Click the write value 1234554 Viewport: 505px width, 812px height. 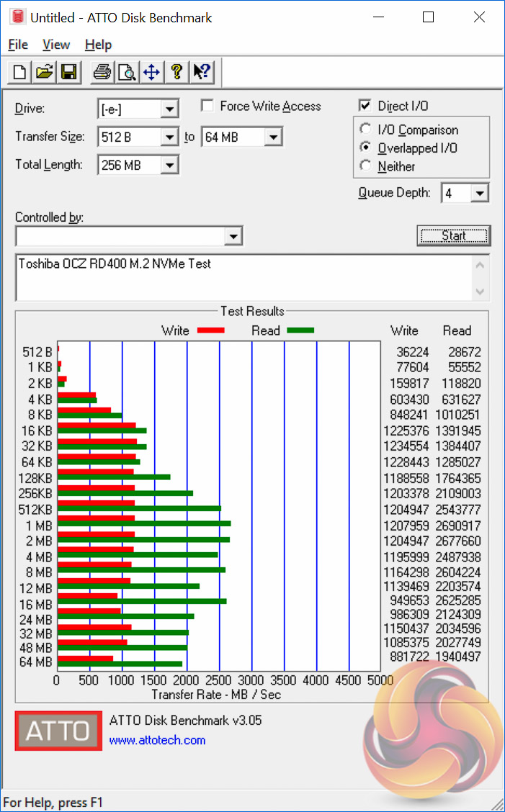pyautogui.click(x=406, y=446)
